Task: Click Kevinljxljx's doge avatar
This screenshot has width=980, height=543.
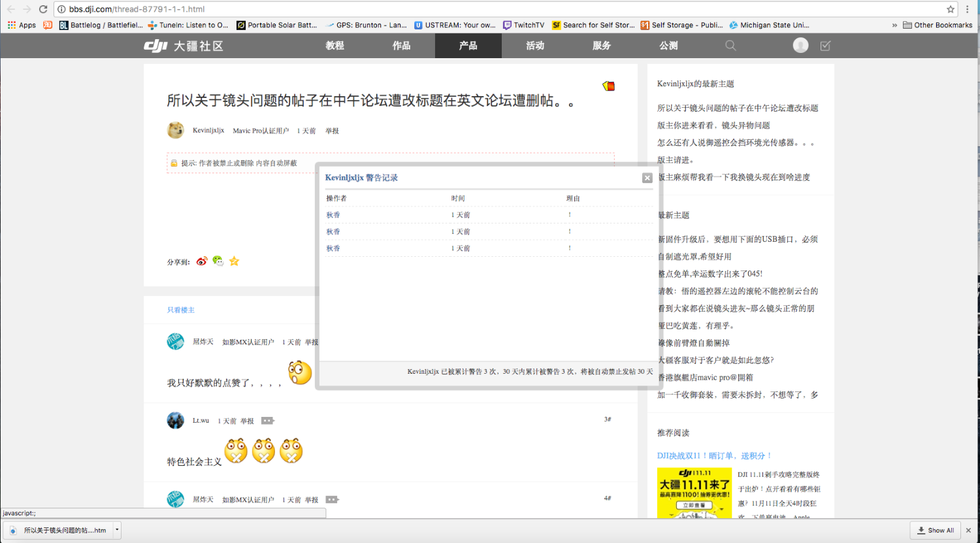Action: (x=175, y=130)
